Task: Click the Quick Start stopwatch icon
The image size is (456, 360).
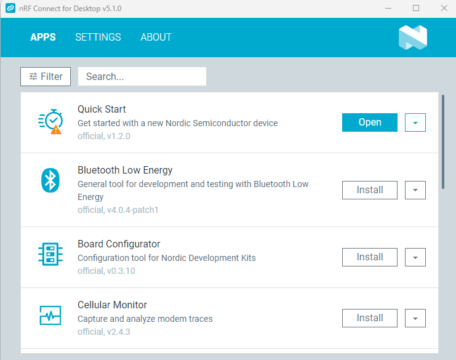Action: pos(50,121)
